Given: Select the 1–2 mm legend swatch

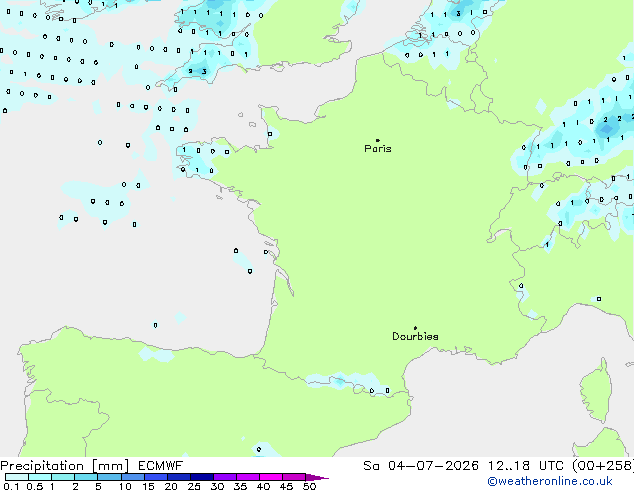Looking at the screenshot, I should tap(63, 477).
